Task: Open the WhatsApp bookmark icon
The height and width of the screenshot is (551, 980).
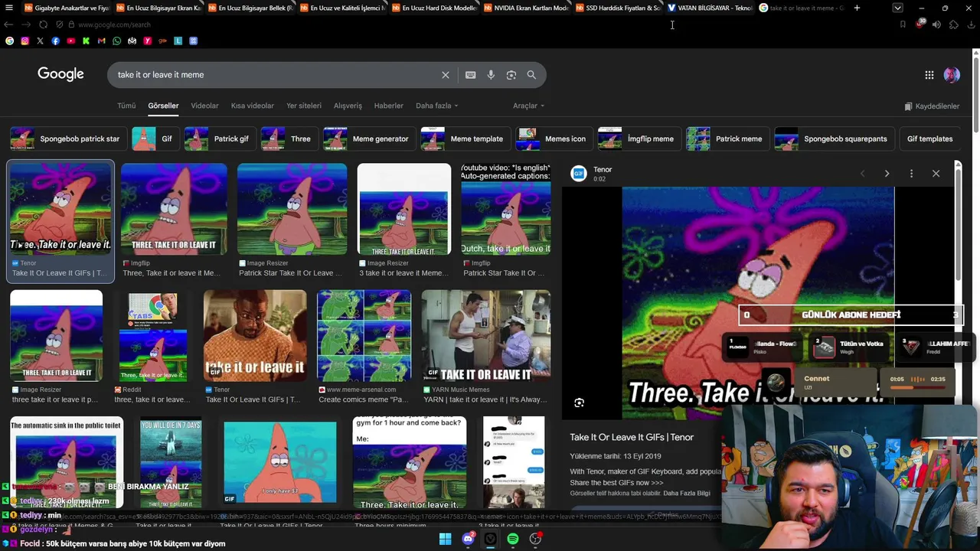Action: tap(116, 41)
